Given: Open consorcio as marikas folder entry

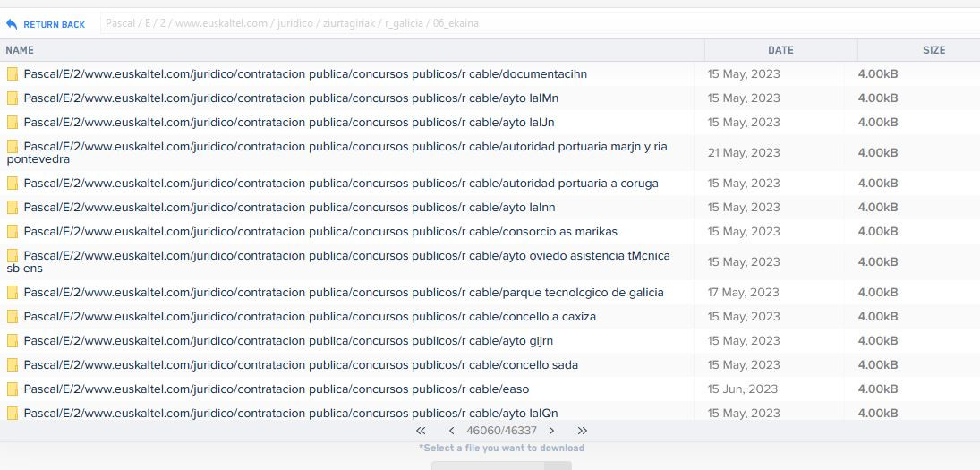Looking at the screenshot, I should point(320,232).
